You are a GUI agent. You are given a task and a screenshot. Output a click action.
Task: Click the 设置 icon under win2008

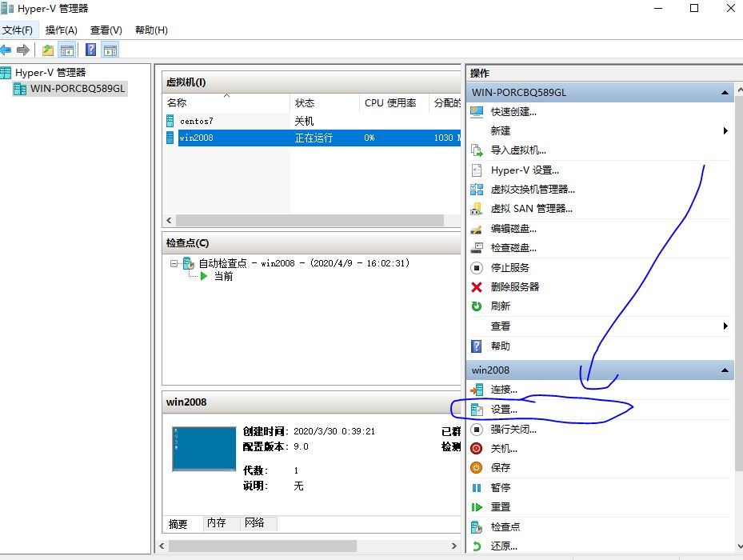[477, 410]
